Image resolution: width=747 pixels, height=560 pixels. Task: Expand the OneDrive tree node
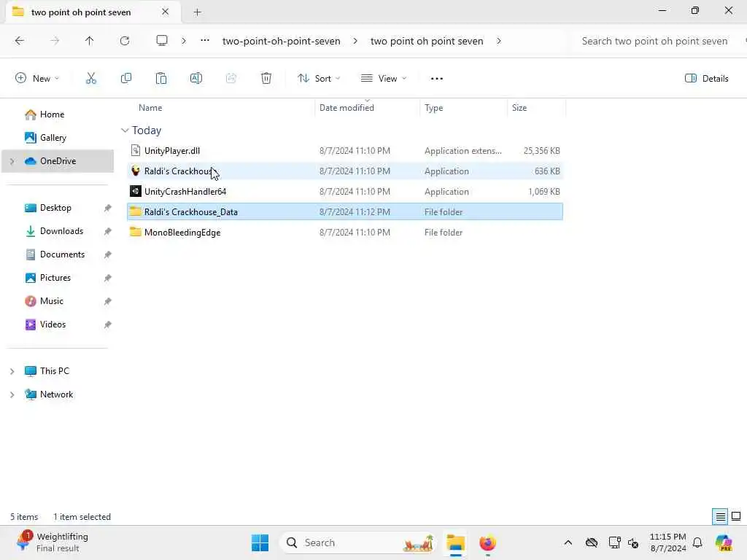point(12,161)
